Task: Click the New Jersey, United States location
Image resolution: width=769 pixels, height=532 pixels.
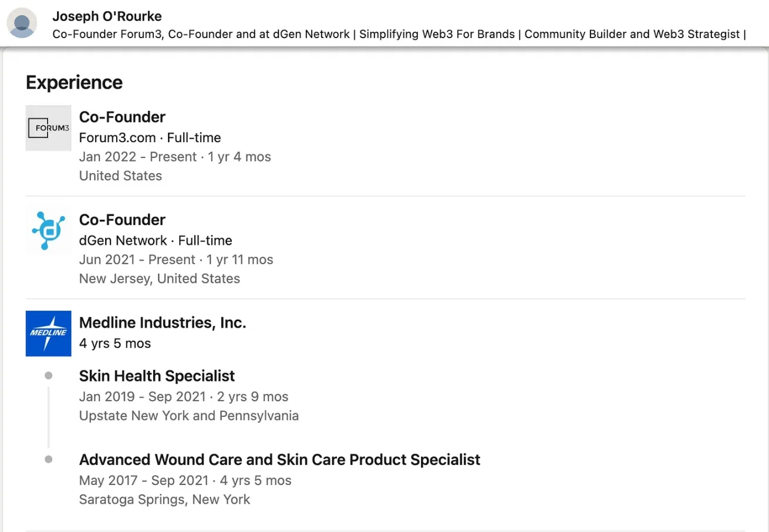Action: (160, 278)
